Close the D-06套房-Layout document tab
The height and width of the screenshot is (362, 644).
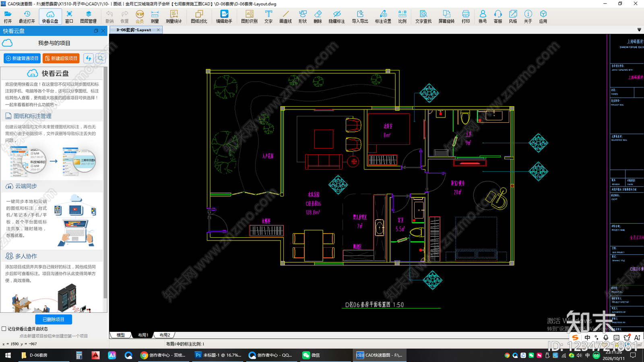tap(159, 30)
